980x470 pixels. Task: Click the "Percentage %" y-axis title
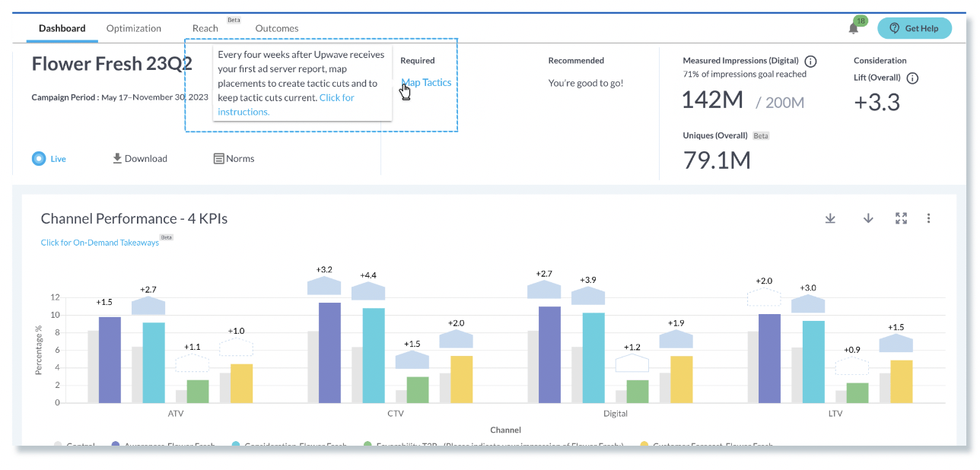38,351
